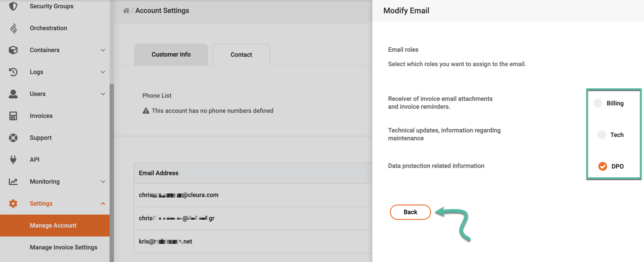Viewport: 644px width, 262px height.
Task: Click the Back button
Action: click(410, 212)
